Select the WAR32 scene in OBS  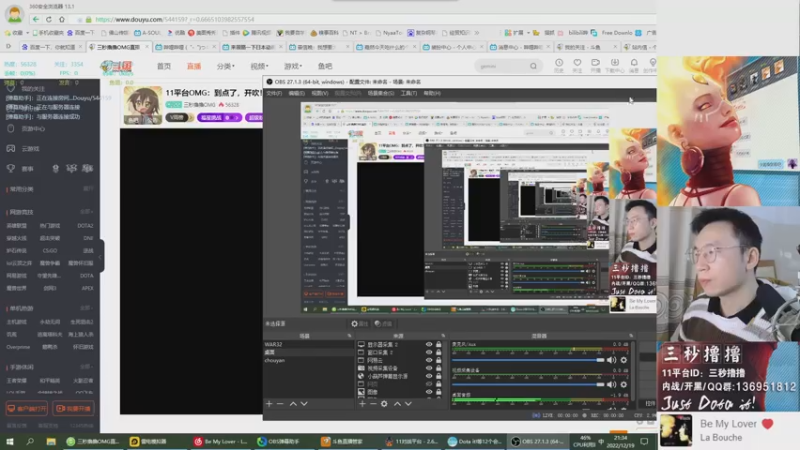308,344
